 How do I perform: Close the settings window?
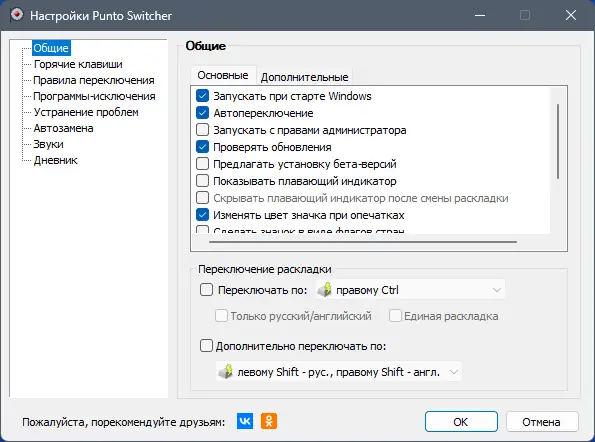571,15
